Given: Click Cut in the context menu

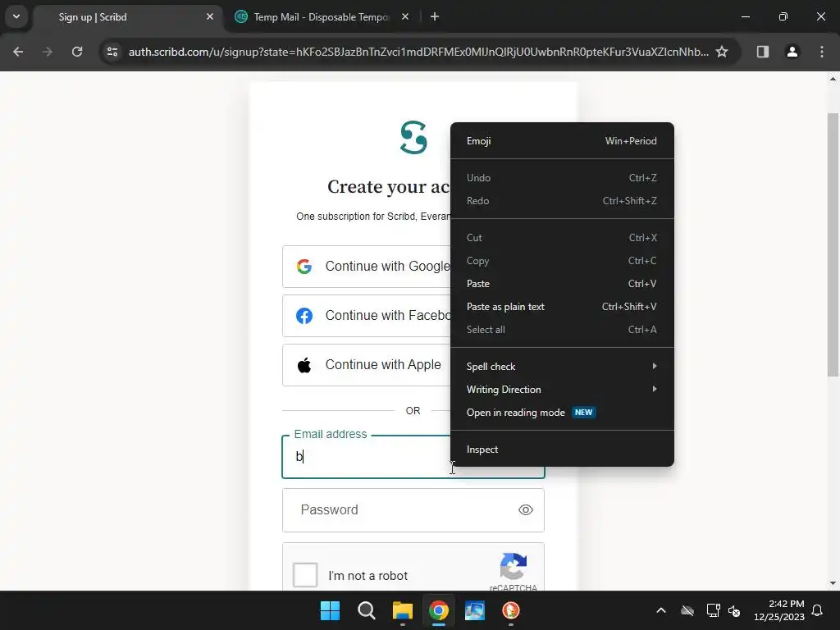Looking at the screenshot, I should click(x=562, y=238).
